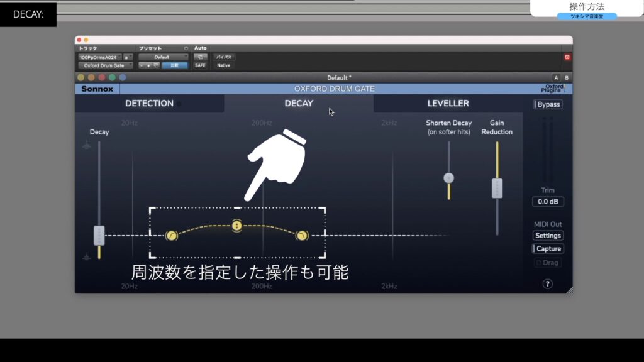Screen dimensions: 644x362
Task: Open MIDI Out Settings
Action: coord(548,236)
